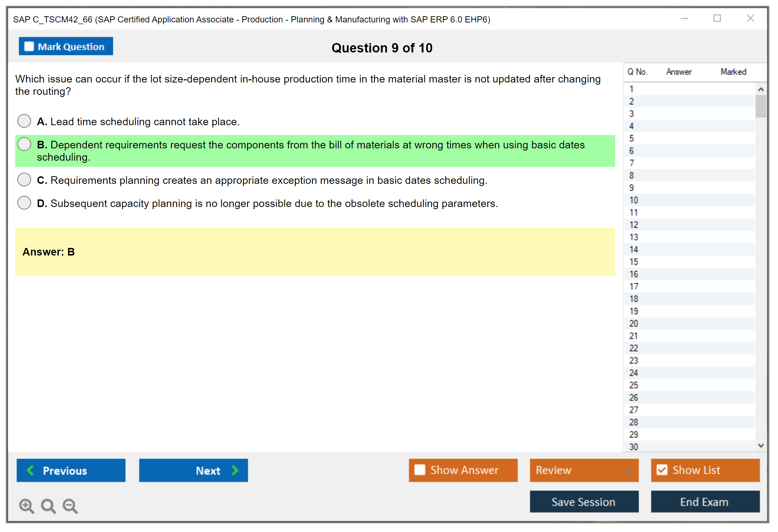
Task: Toggle the Mark Question checkbox
Action: [29, 47]
